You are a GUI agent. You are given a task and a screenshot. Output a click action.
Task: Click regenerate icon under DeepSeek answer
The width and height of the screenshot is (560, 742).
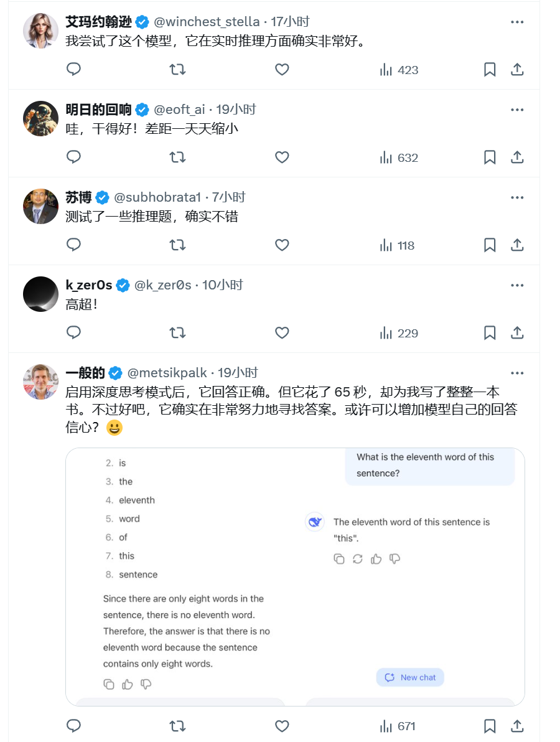(357, 559)
